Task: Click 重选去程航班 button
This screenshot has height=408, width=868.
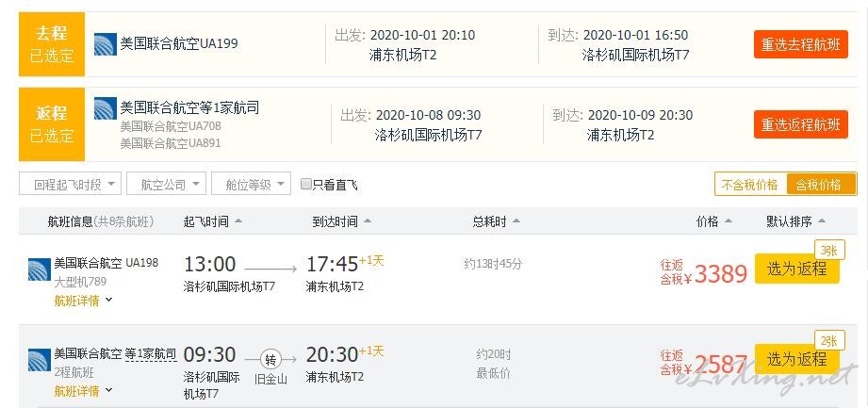Action: [800, 44]
